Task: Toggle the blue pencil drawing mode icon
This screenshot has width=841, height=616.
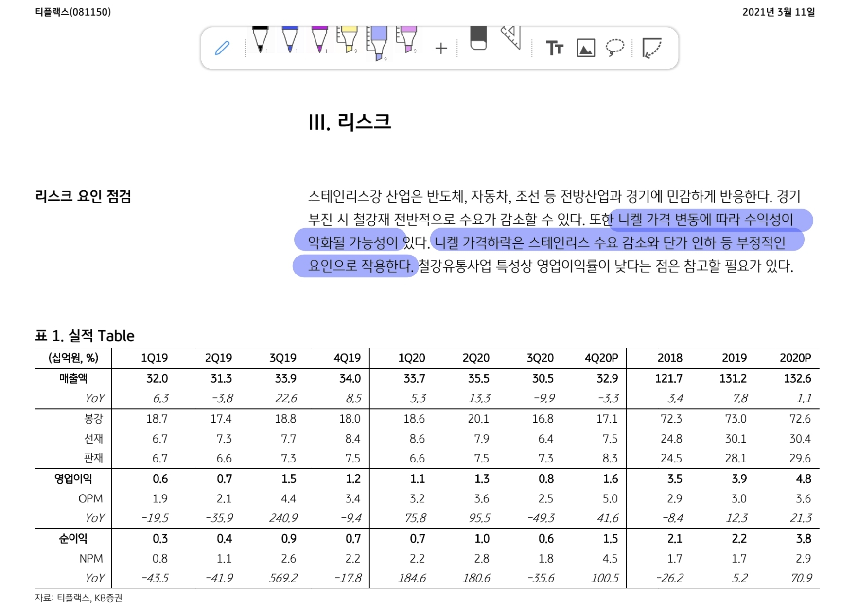Action: [x=222, y=48]
